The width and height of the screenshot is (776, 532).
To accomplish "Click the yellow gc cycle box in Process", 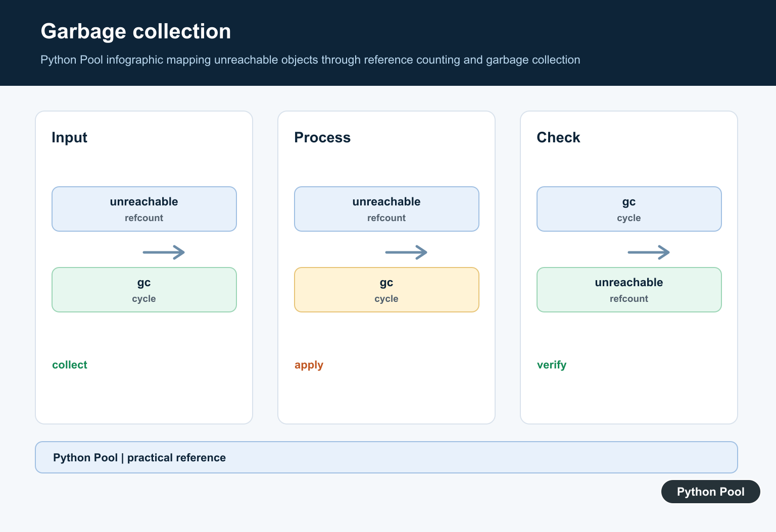I will [386, 290].
